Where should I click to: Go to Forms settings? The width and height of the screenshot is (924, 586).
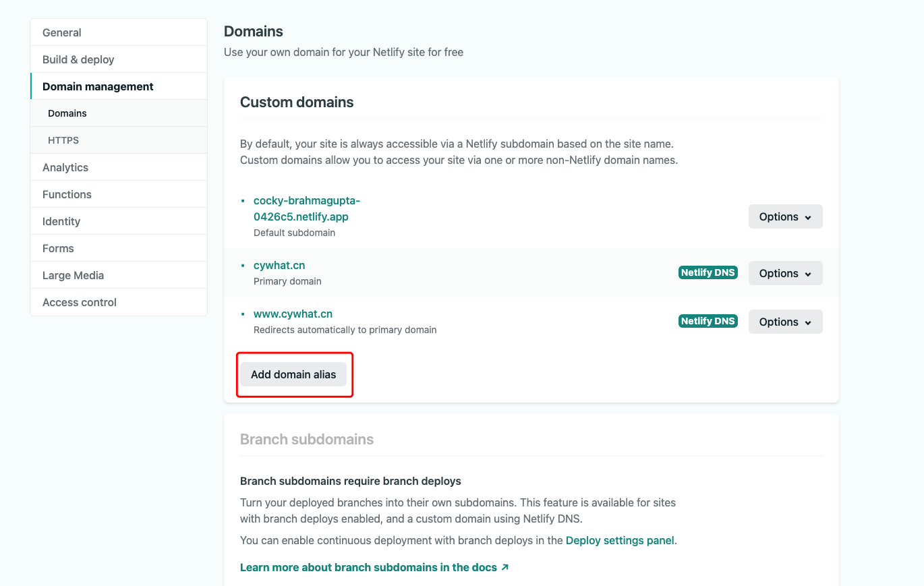click(58, 248)
